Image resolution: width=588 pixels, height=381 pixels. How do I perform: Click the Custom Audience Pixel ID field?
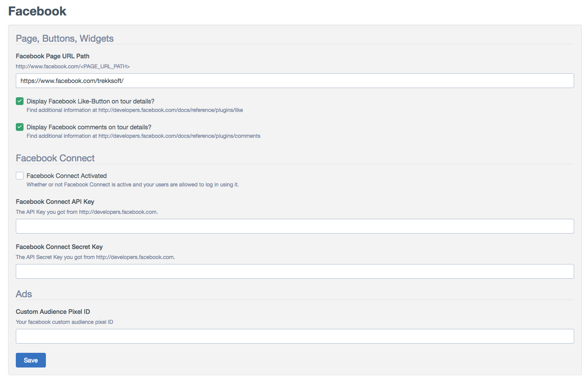click(x=295, y=336)
